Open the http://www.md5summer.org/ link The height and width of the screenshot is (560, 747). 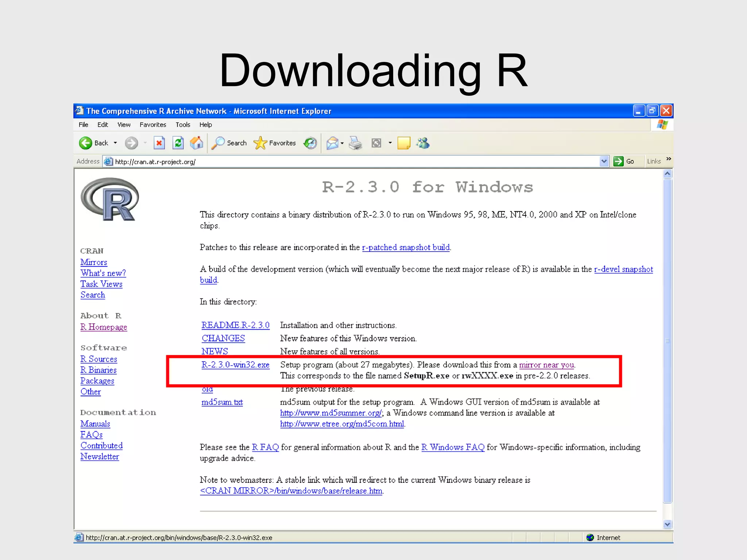coord(331,413)
